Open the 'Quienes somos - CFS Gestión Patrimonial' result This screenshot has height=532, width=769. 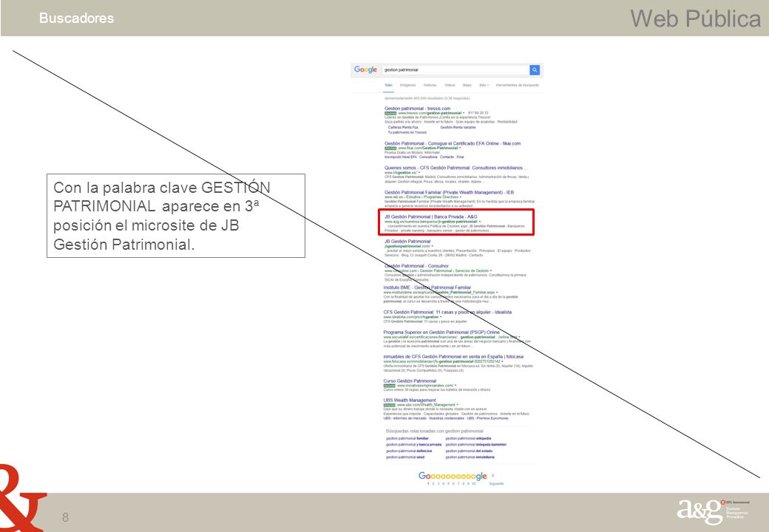pos(455,168)
